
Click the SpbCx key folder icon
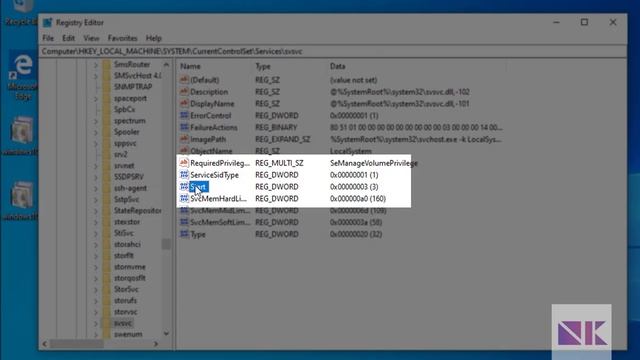[x=107, y=109]
